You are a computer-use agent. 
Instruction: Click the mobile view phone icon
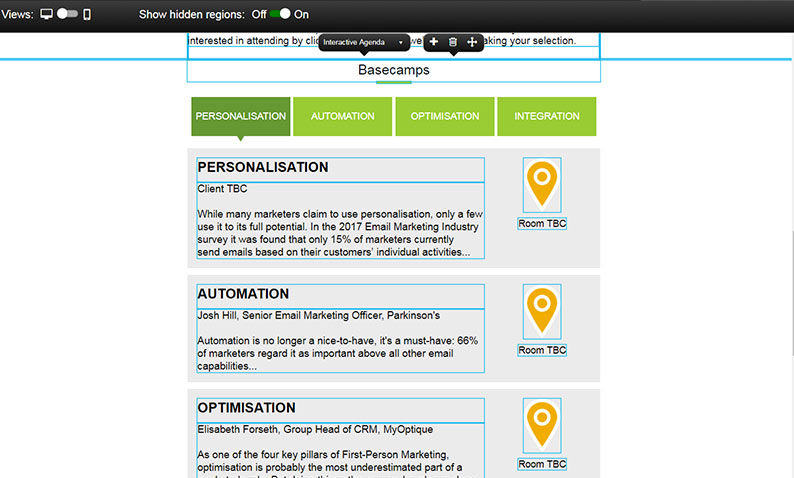tap(87, 14)
